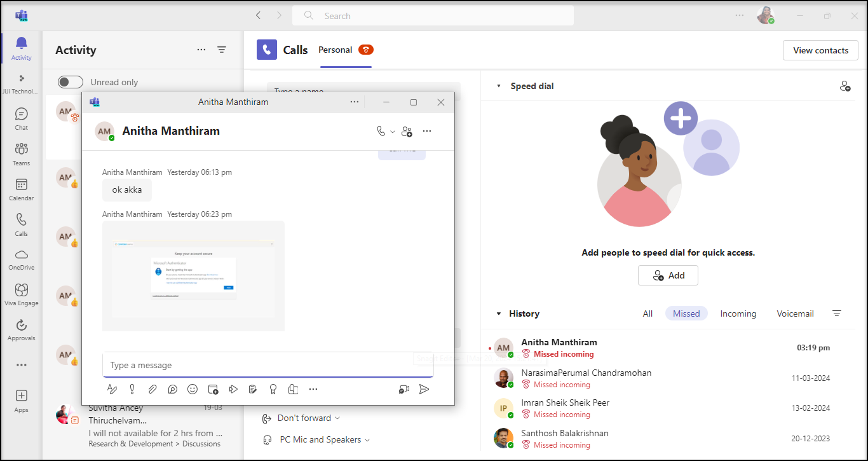Viewport: 868px width, 461px height.
Task: Select the Personal tab in Calls
Action: (x=335, y=50)
